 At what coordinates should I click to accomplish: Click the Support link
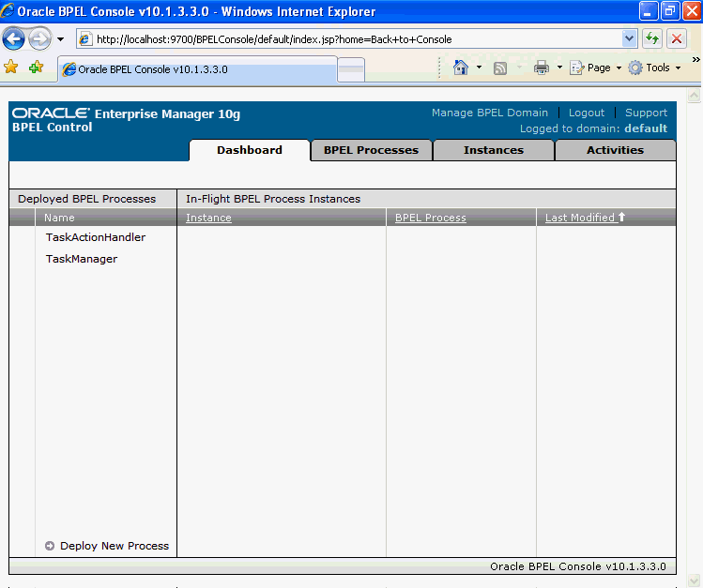(x=646, y=113)
